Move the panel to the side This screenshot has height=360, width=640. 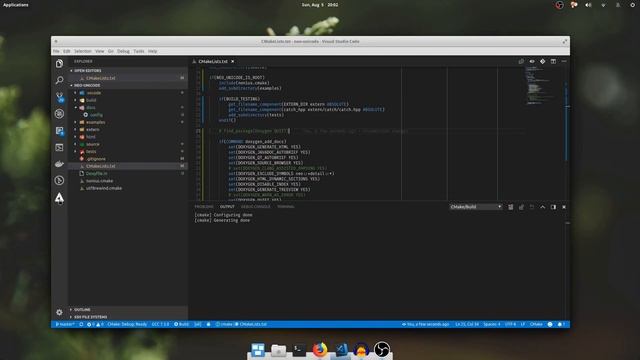tap(553, 207)
